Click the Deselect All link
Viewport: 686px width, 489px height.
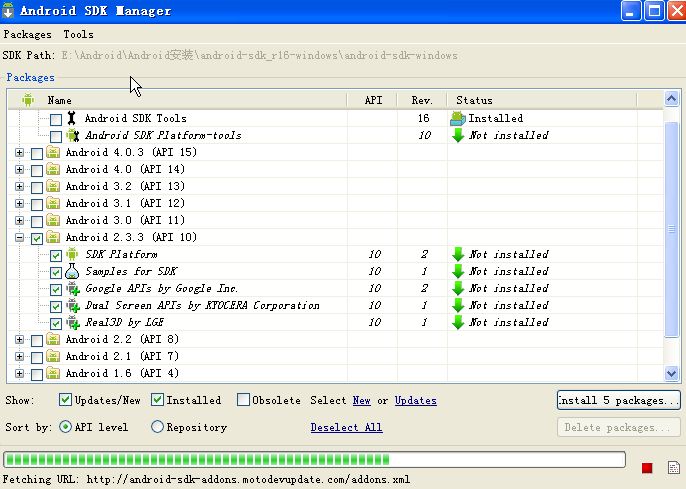coord(346,427)
